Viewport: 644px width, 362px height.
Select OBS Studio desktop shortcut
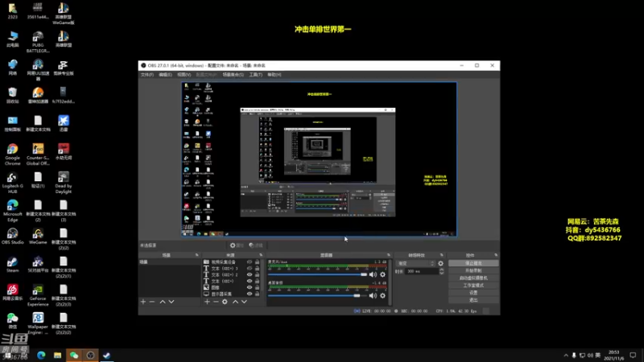pos(12,237)
